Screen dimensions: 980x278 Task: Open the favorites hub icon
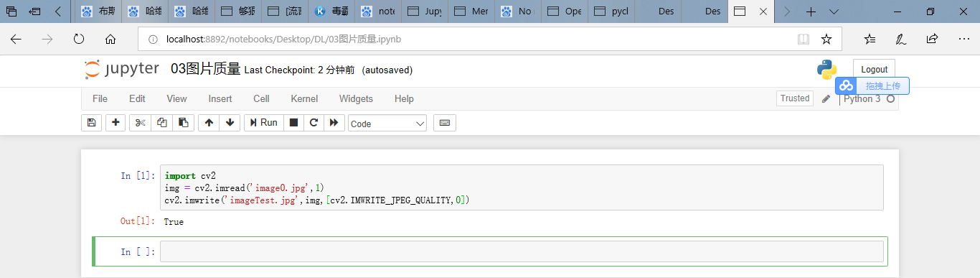(870, 39)
